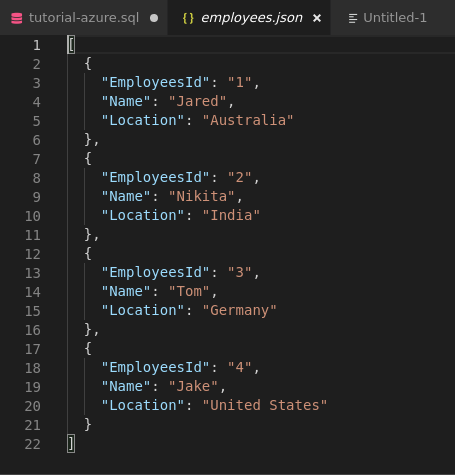Click the "EmployeesId" key on line 3
This screenshot has width=455, height=475.
point(155,82)
